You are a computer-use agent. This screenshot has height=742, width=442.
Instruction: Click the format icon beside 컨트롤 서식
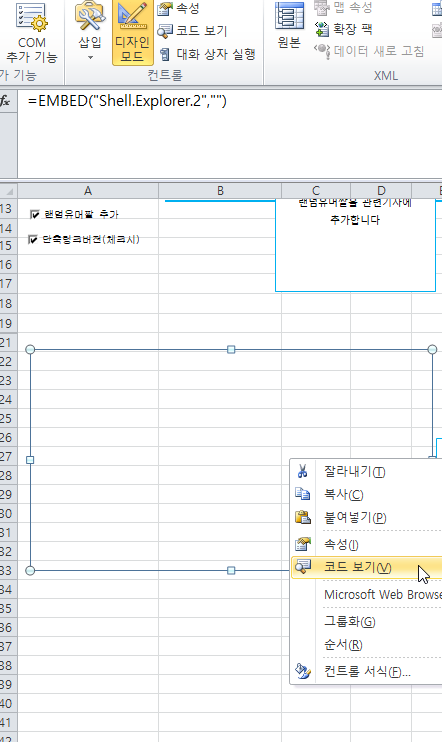303,671
